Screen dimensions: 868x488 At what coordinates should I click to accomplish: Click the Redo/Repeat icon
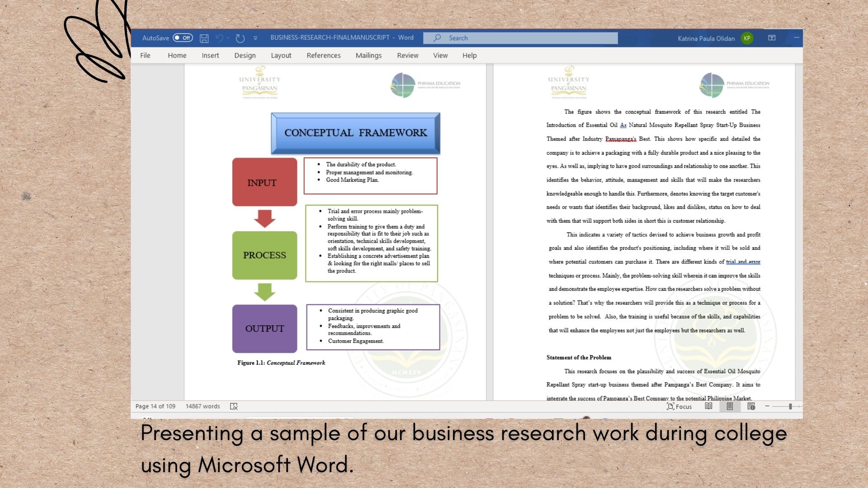tap(240, 38)
